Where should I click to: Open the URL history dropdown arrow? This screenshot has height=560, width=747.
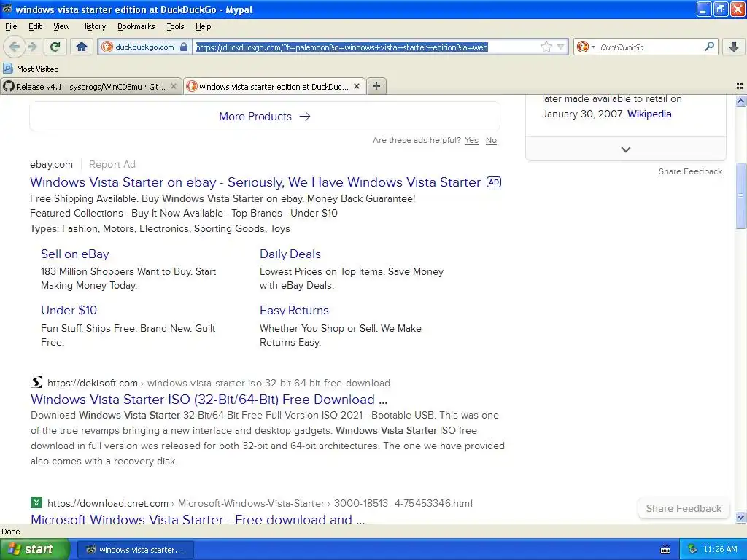(x=561, y=47)
